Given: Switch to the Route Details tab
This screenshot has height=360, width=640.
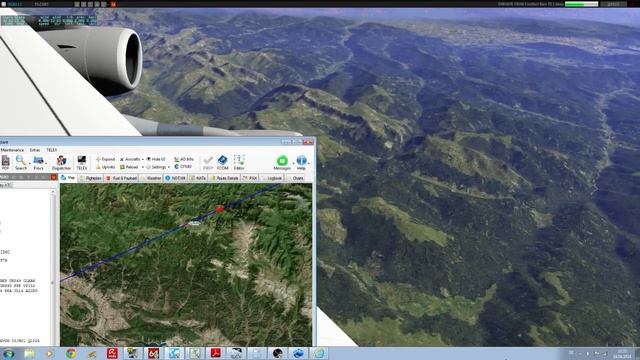Looking at the screenshot, I should [224, 178].
